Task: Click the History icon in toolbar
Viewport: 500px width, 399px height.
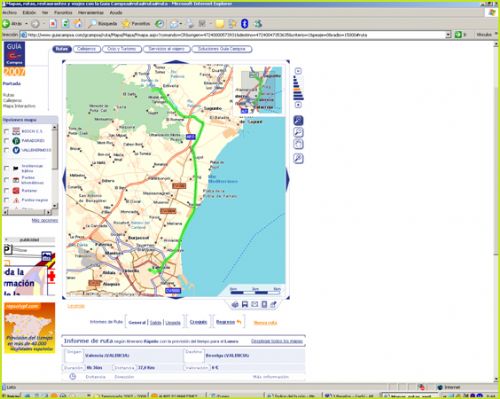Action: pos(160,24)
